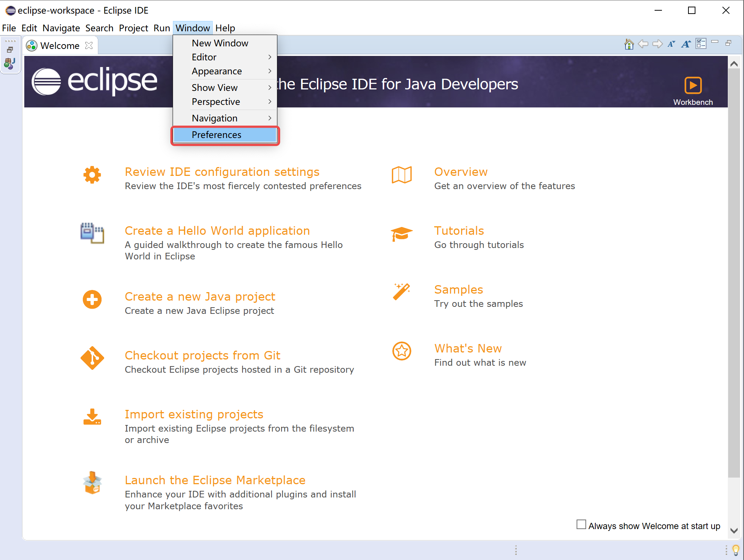This screenshot has height=560, width=744.
Task: Open the Project menu
Action: (134, 28)
